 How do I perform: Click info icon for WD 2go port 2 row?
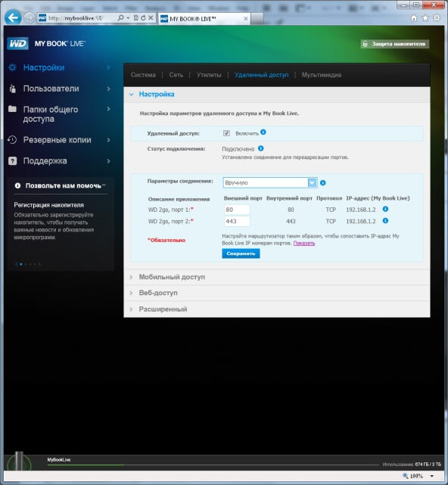(385, 221)
